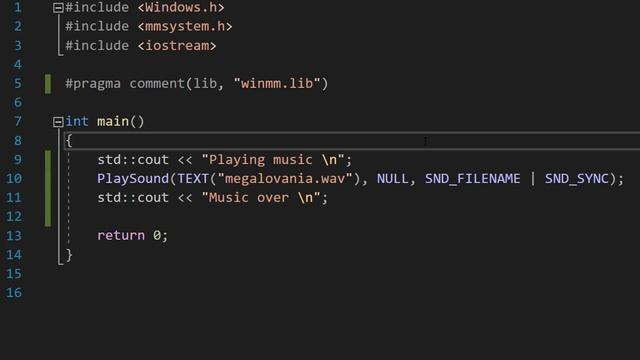
Task: Click std::cout on line 11
Action: pyautogui.click(x=133, y=198)
